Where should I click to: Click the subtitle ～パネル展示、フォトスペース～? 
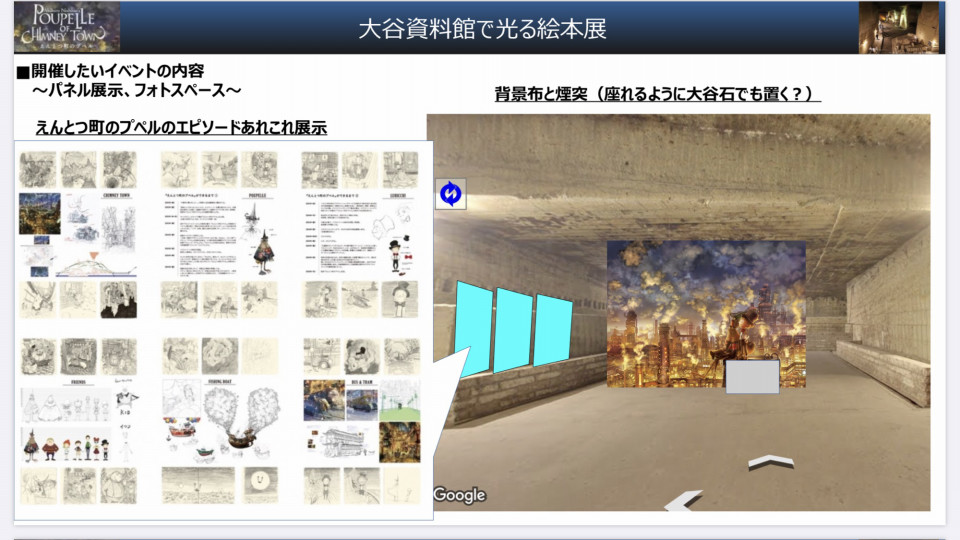137,91
